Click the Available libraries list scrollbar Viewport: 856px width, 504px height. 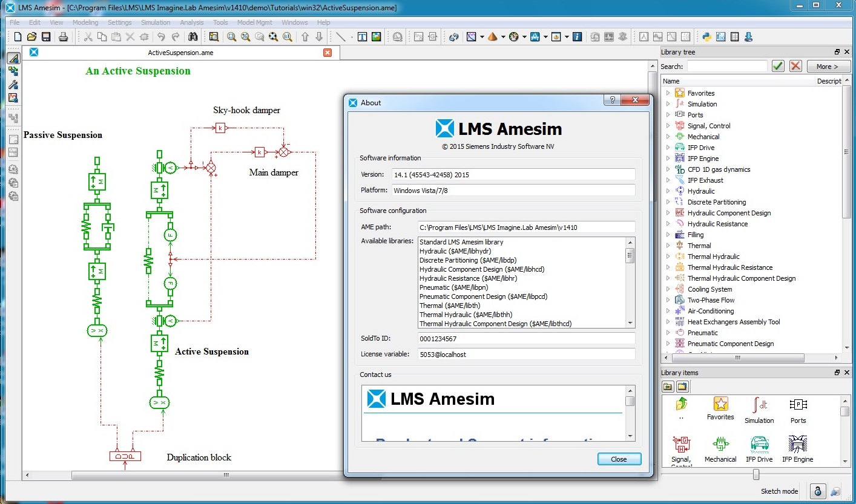tap(630, 283)
